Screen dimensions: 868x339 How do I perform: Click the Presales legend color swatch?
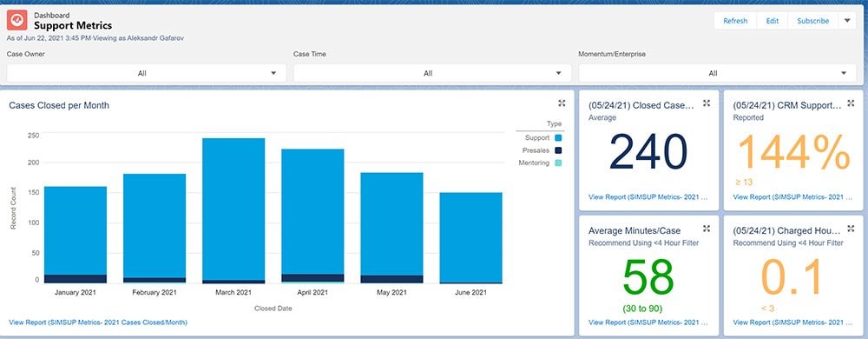[x=558, y=150]
